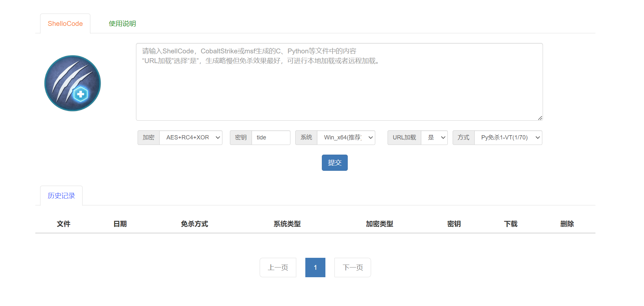Go to next page with 下一页
Image resolution: width=644 pixels, height=306 pixels.
(x=353, y=268)
